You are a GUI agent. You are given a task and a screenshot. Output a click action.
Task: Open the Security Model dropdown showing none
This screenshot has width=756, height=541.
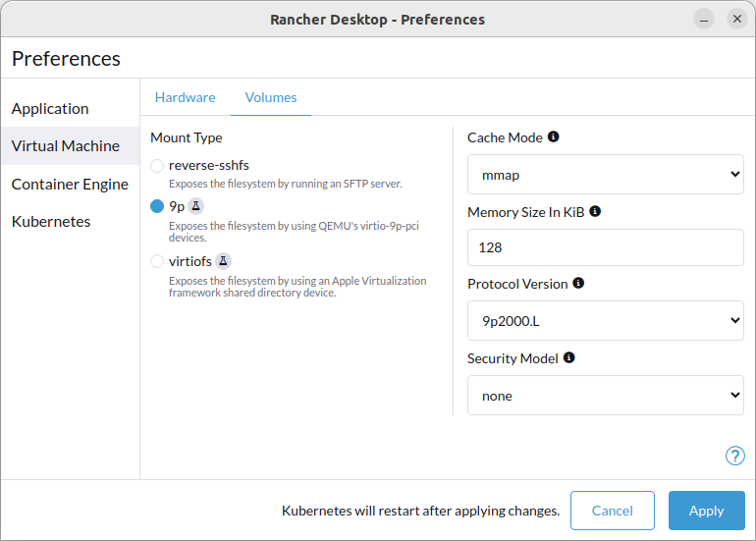coord(606,396)
